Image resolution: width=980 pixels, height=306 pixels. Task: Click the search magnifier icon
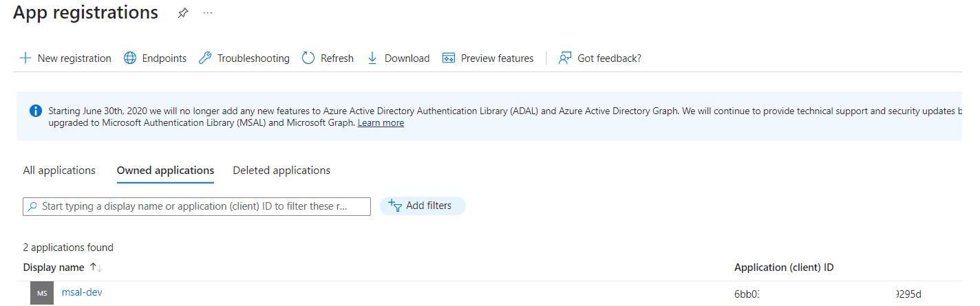pos(32,206)
